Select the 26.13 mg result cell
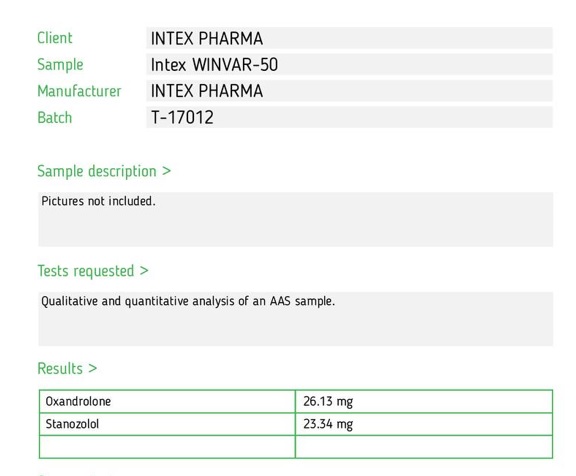The height and width of the screenshot is (476, 576). pyautogui.click(x=424, y=401)
